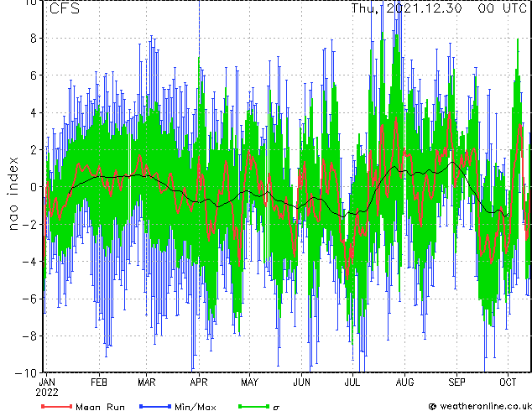Click the blue Min/Max legend line
This screenshot has height=411, width=532.
point(155,406)
